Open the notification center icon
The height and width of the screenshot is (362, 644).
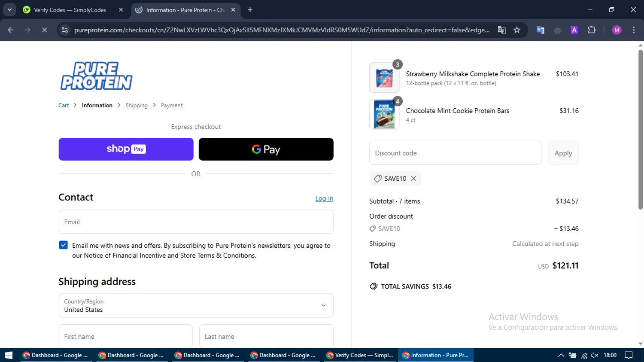(629, 355)
